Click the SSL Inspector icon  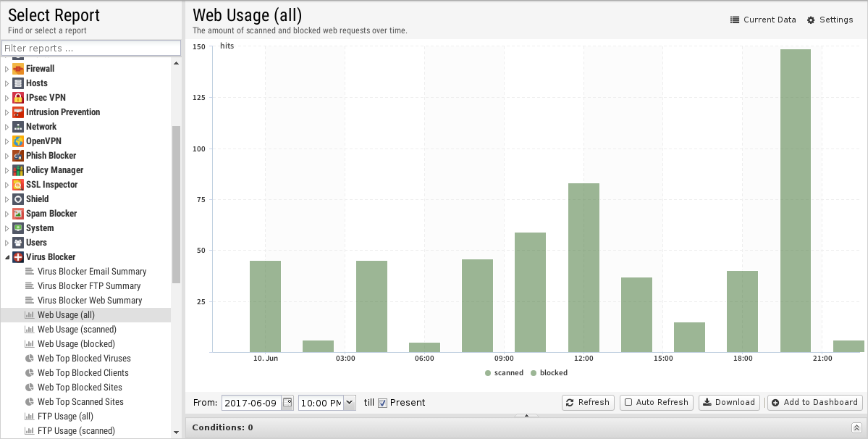[x=17, y=184]
